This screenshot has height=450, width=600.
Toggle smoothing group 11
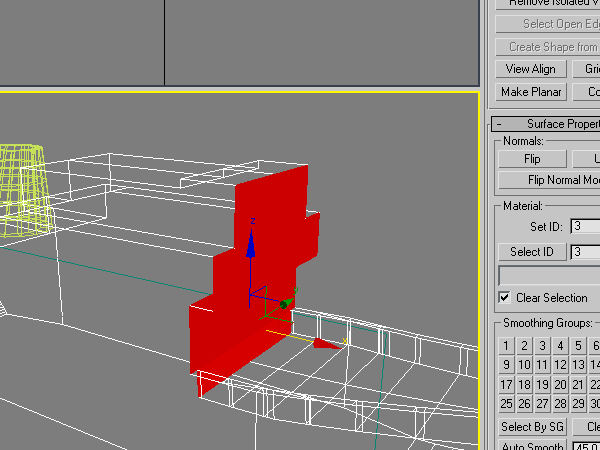pos(542,365)
